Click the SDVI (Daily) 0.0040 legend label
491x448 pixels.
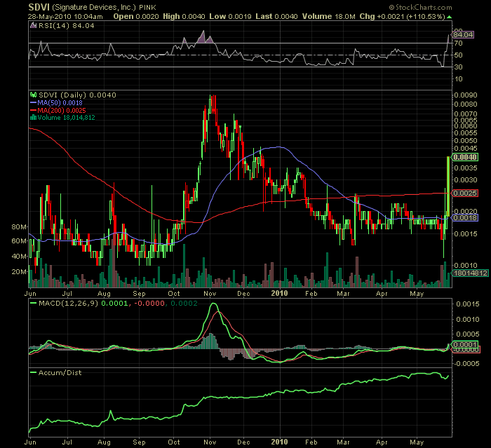click(77, 95)
